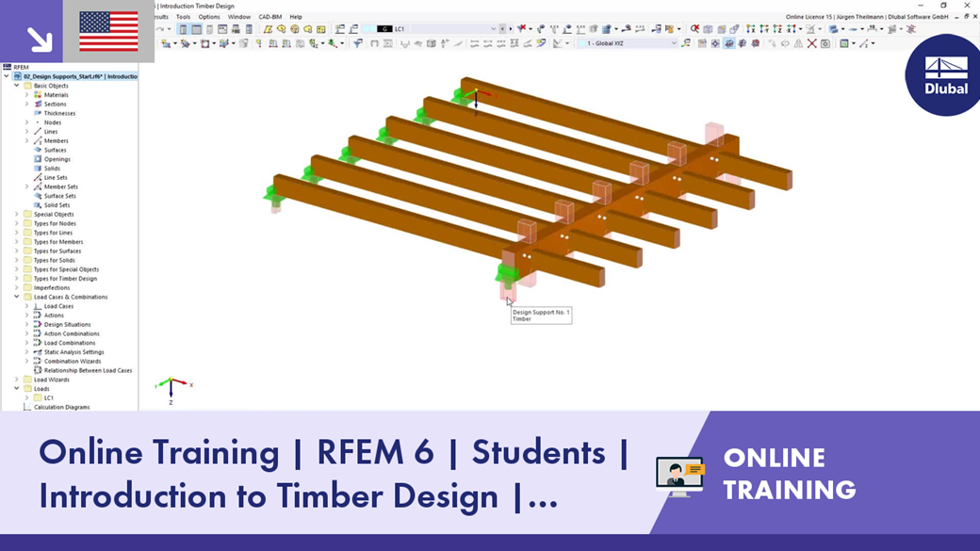Click the new member tool icon
This screenshot has width=980, height=551.
coord(185,43)
